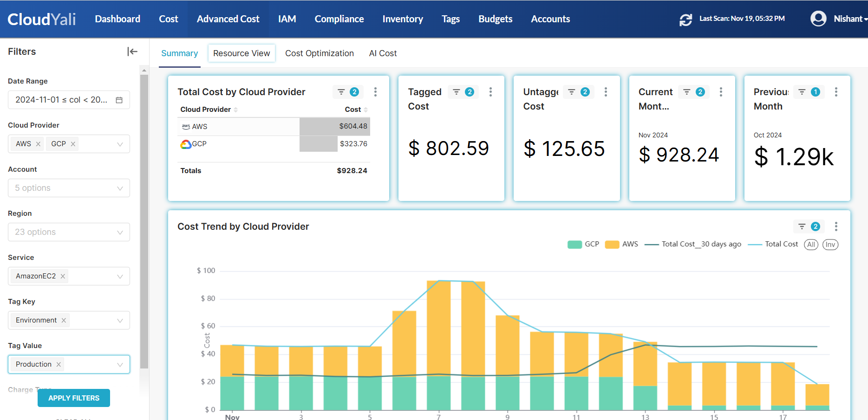Image resolution: width=868 pixels, height=420 pixels.
Task: Open the kebab menu on Tagged Cost card
Action: pos(491,92)
